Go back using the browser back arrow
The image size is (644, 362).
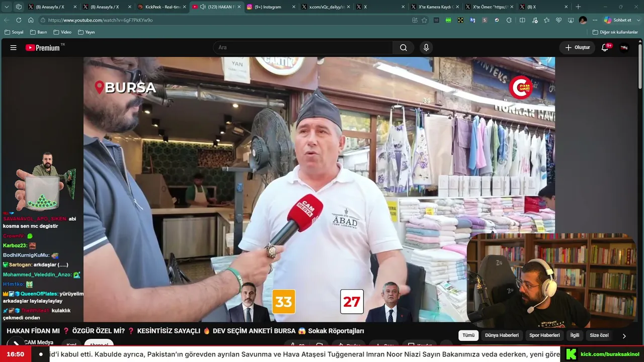7,20
